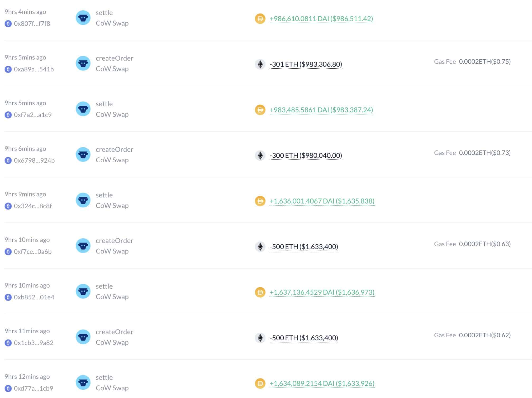
Task: Click the +983,485.5861 DAI amount link
Action: 321,110
